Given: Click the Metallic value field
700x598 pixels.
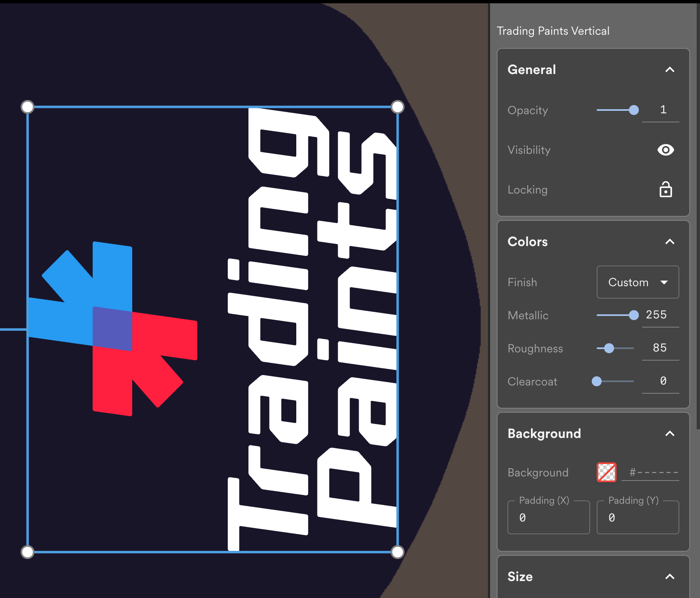Looking at the screenshot, I should (x=660, y=315).
